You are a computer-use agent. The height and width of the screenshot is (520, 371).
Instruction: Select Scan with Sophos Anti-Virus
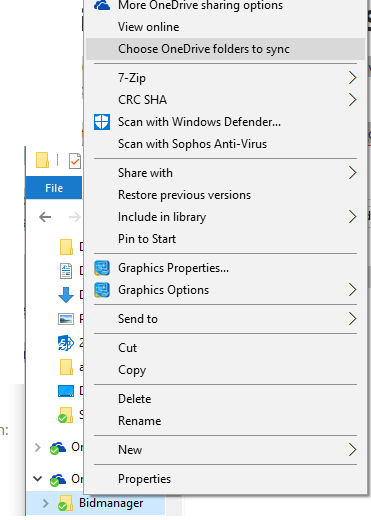coord(225,144)
